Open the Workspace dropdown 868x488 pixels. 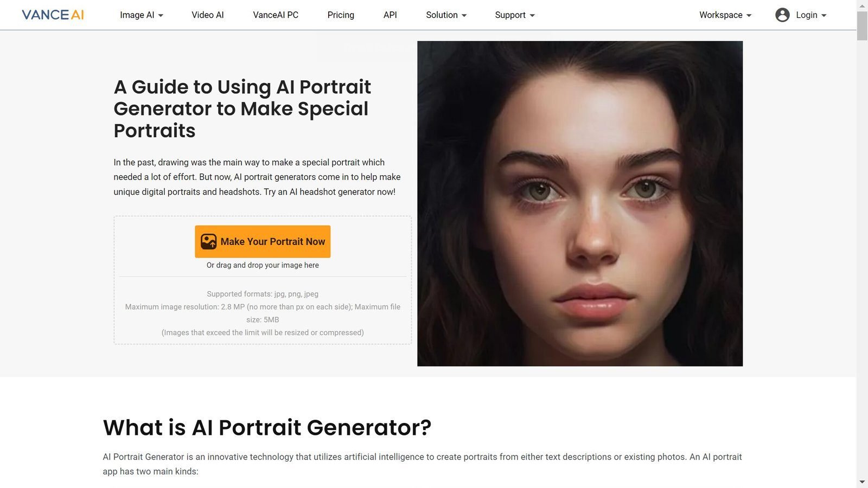click(x=725, y=15)
